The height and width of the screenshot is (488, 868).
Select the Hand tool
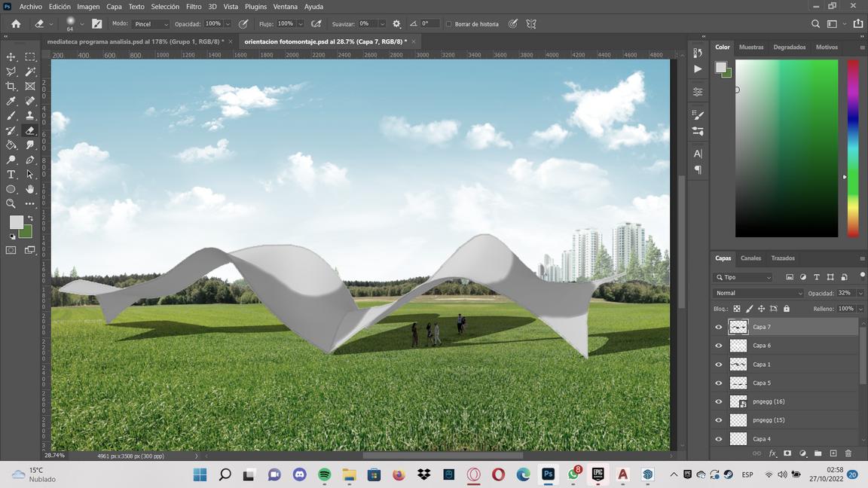pyautogui.click(x=30, y=189)
